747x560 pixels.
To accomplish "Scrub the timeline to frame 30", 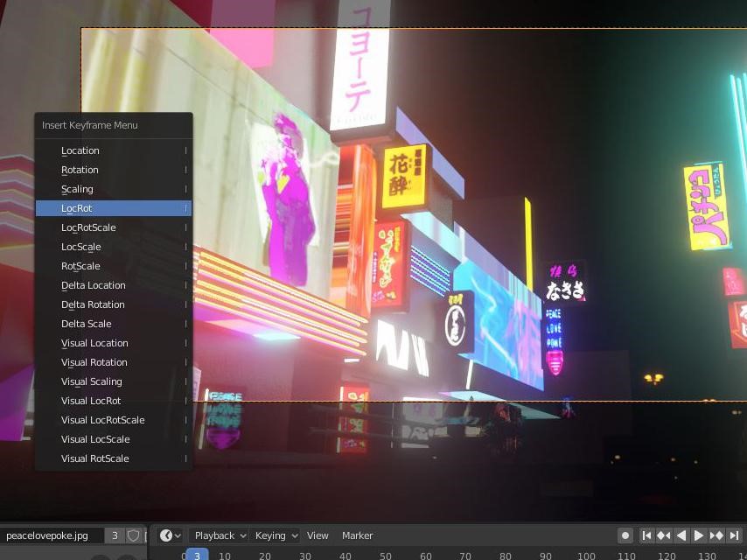I will [304, 556].
